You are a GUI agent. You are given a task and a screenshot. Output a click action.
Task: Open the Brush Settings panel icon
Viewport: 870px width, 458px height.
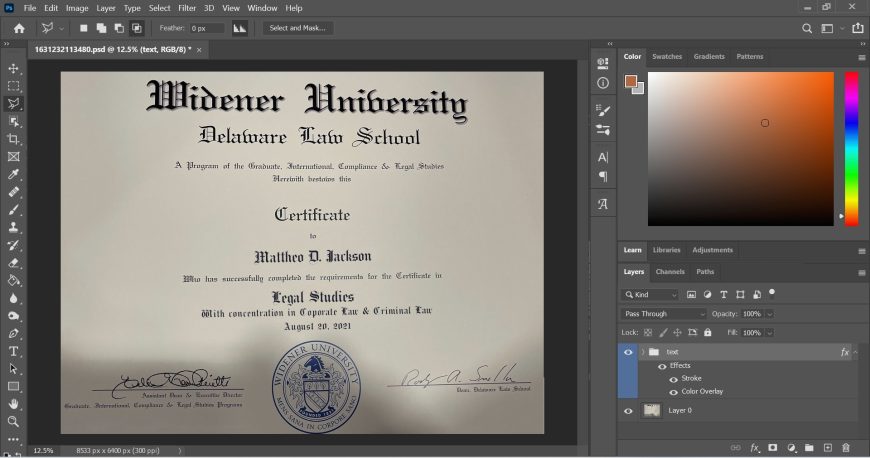click(603, 110)
